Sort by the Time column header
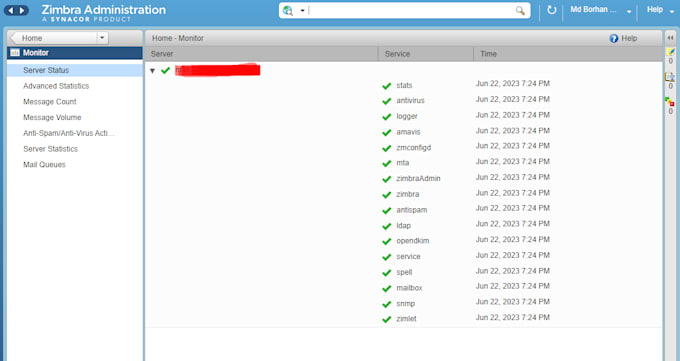680x361 pixels. click(x=568, y=54)
